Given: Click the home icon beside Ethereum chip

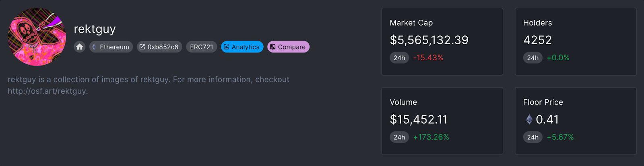Looking at the screenshot, I should pos(80,47).
